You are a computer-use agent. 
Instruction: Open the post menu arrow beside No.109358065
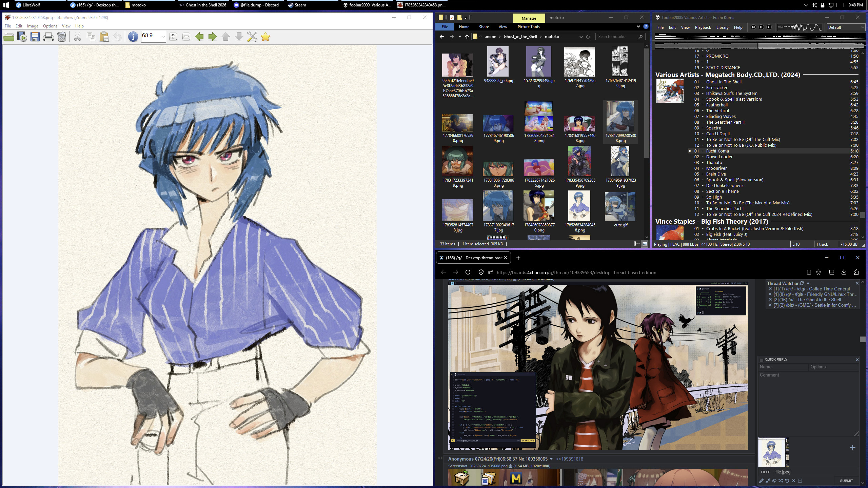pyautogui.click(x=551, y=459)
